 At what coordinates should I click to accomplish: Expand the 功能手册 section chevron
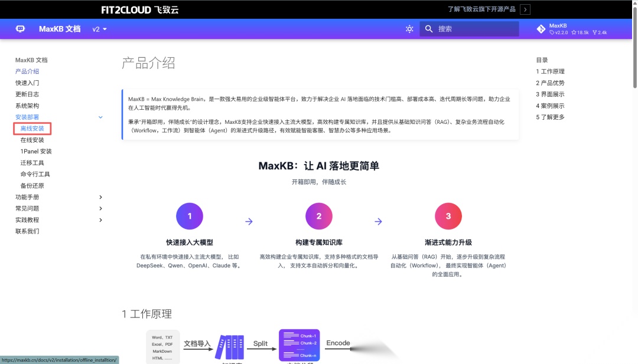100,197
